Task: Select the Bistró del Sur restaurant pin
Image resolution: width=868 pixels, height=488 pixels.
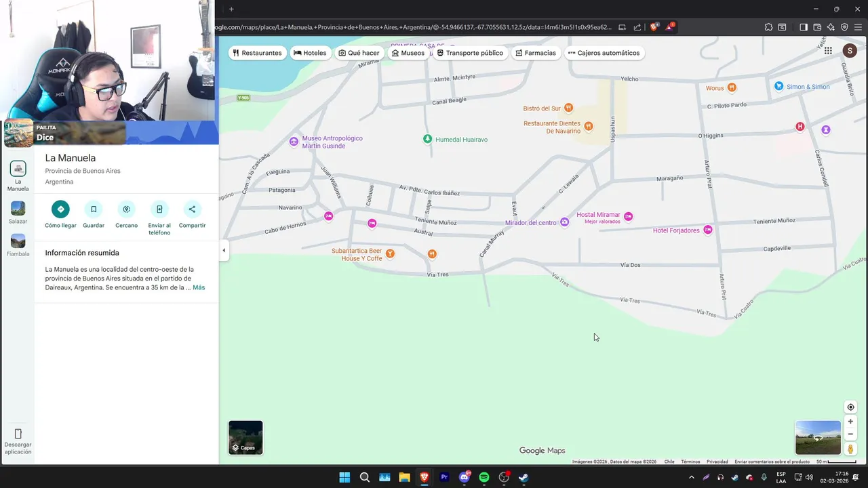Action: point(569,108)
